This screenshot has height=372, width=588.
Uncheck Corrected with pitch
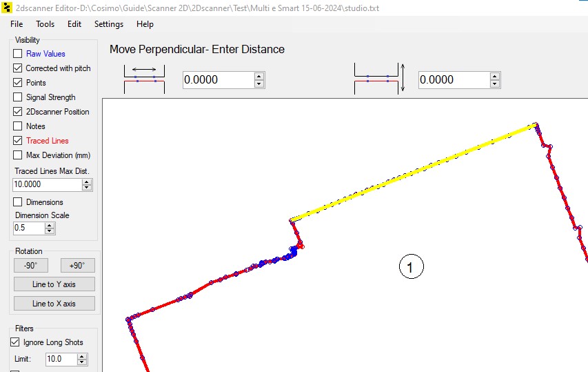point(18,68)
